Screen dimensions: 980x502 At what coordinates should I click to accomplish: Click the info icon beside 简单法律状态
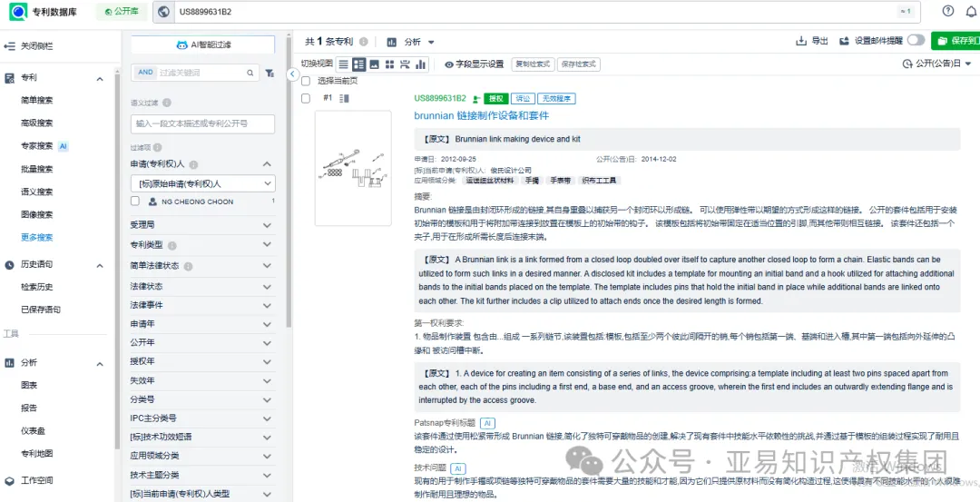188,266
